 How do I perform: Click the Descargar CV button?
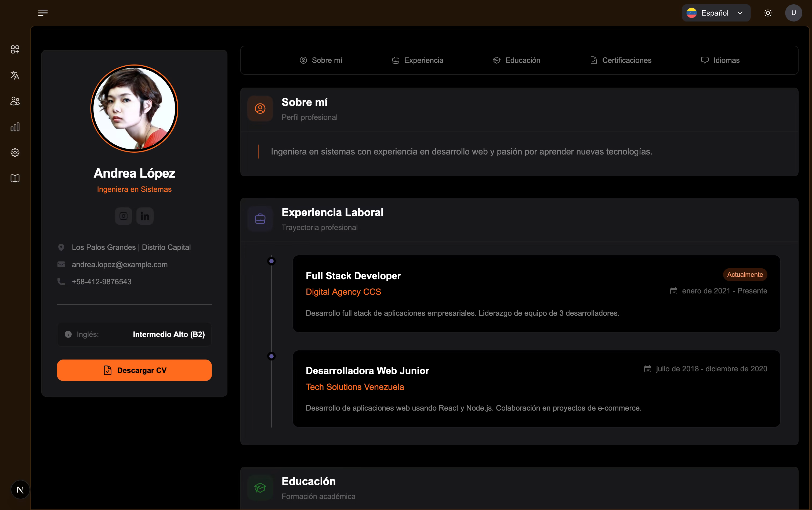coord(135,370)
